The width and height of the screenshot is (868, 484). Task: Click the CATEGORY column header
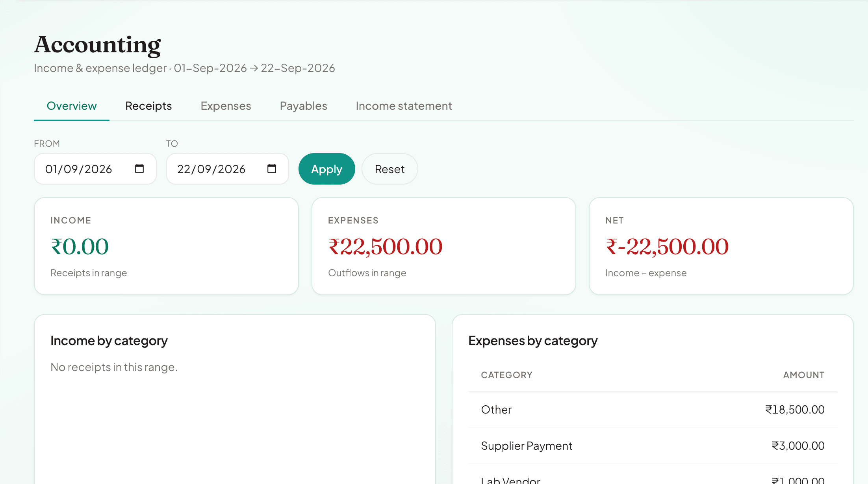pyautogui.click(x=506, y=375)
